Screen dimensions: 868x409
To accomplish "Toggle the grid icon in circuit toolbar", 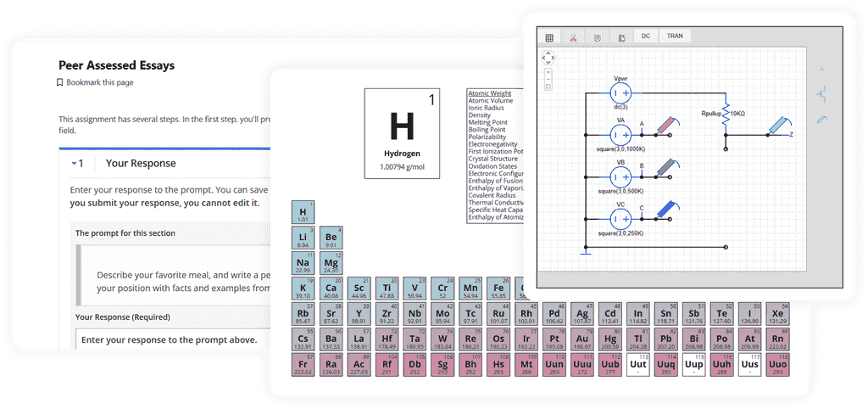I will (x=549, y=37).
